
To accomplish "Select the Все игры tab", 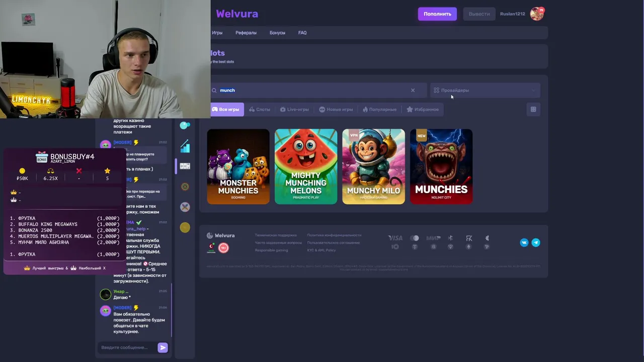I will 227,110.
